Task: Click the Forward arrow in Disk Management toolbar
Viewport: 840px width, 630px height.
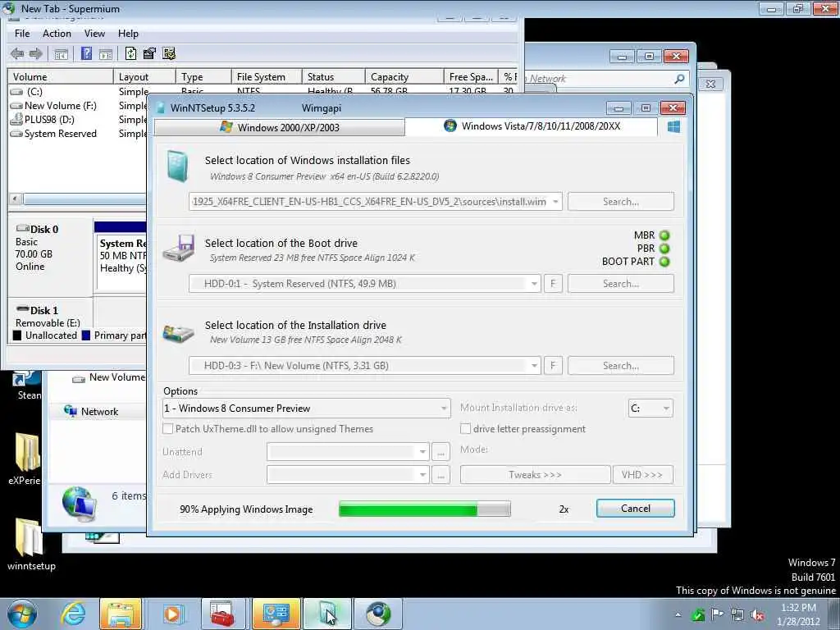Action: pos(36,53)
